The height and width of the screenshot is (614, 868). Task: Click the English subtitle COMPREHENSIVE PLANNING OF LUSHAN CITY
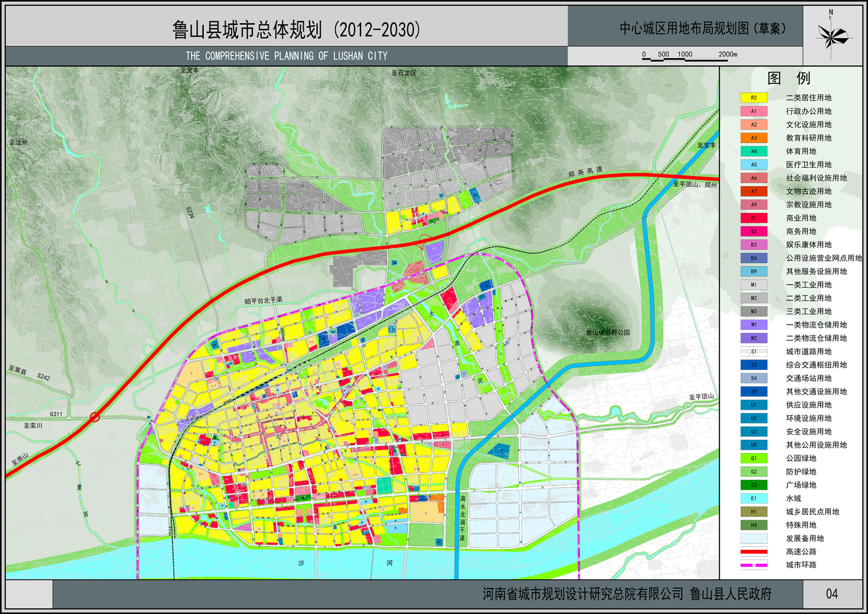tap(286, 56)
